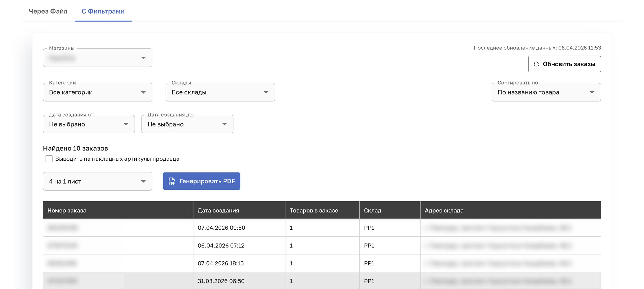Click the order row dated 31.03.2026 06:50

click(221, 281)
